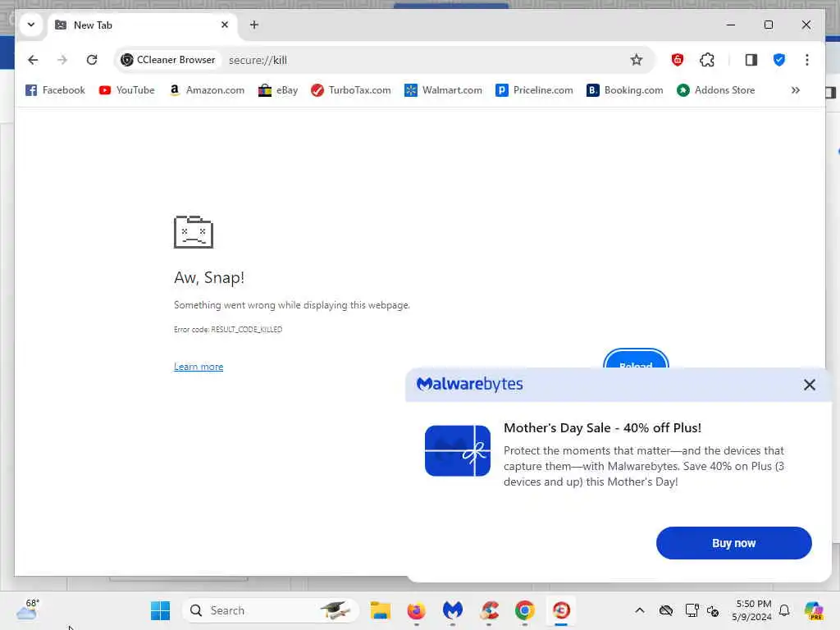
Task: Click the Mother's Day Sale heading
Action: (x=602, y=427)
